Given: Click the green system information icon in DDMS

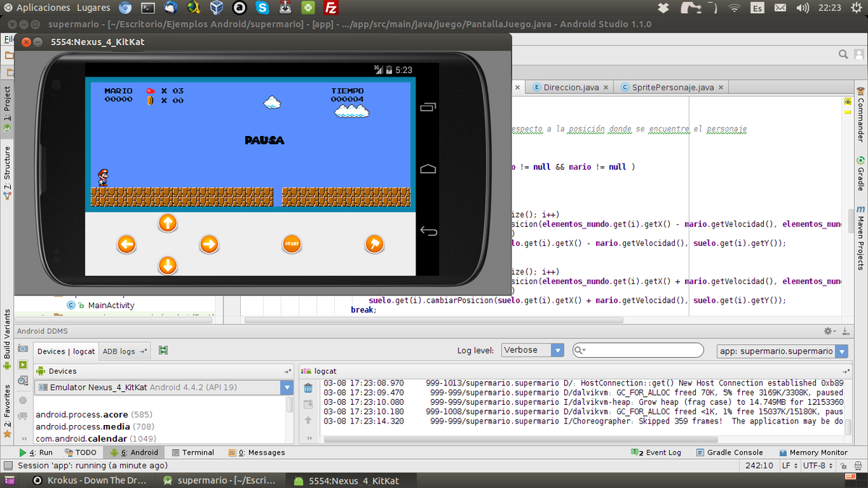Looking at the screenshot, I should click(x=22, y=365).
